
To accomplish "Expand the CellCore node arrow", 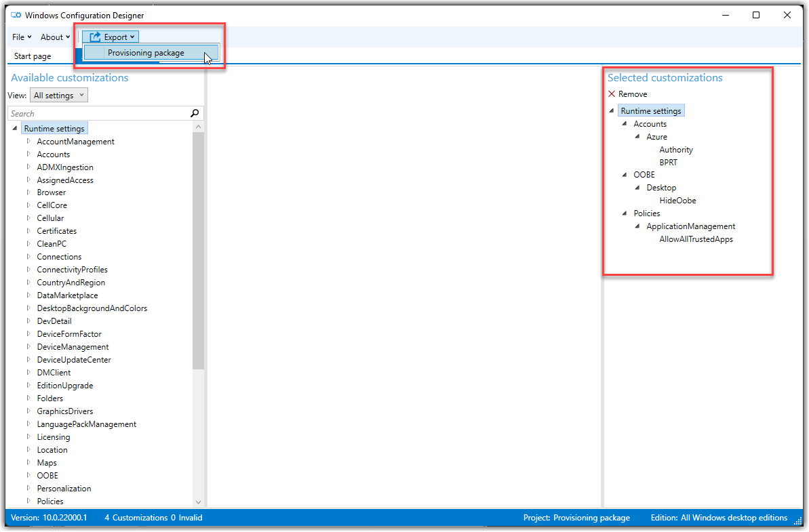I will [x=28, y=205].
